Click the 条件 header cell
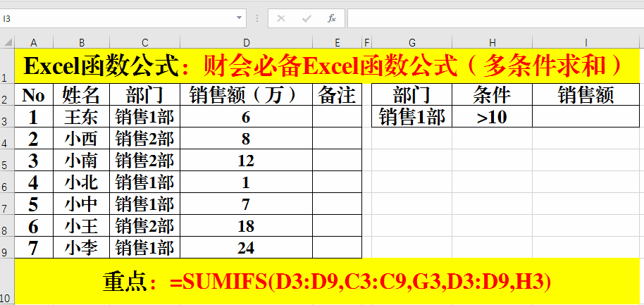644x305 pixels. point(492,94)
